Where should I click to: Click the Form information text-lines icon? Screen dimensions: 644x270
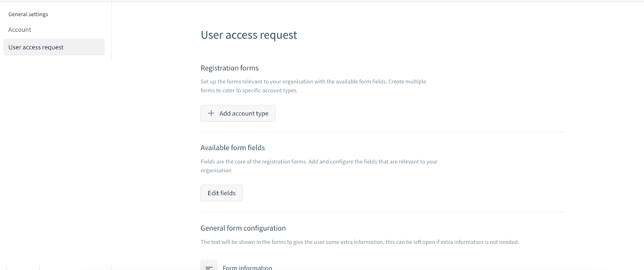click(209, 267)
